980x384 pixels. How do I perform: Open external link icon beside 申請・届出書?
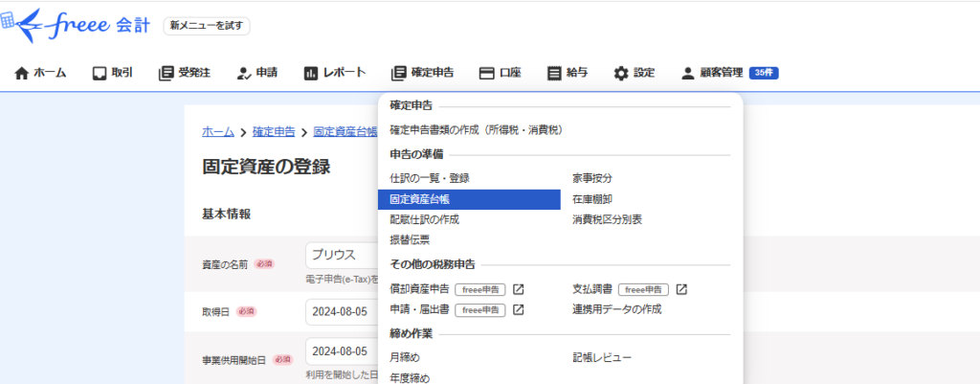(518, 309)
